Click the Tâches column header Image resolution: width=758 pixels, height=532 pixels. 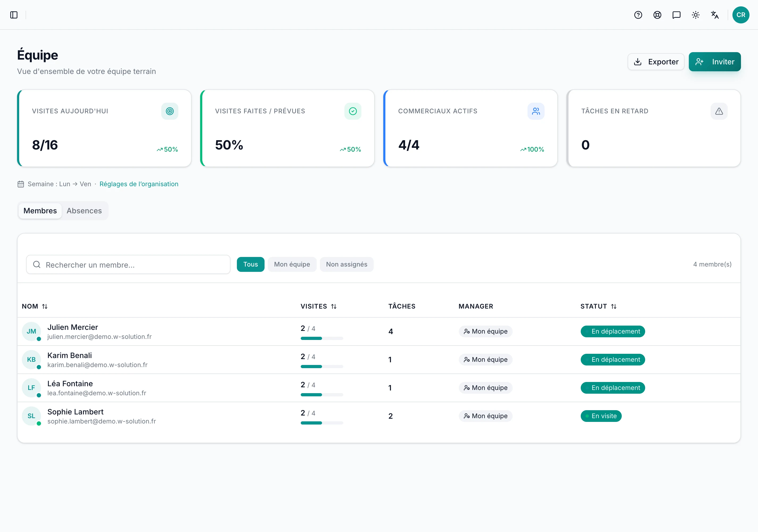pyautogui.click(x=402, y=306)
